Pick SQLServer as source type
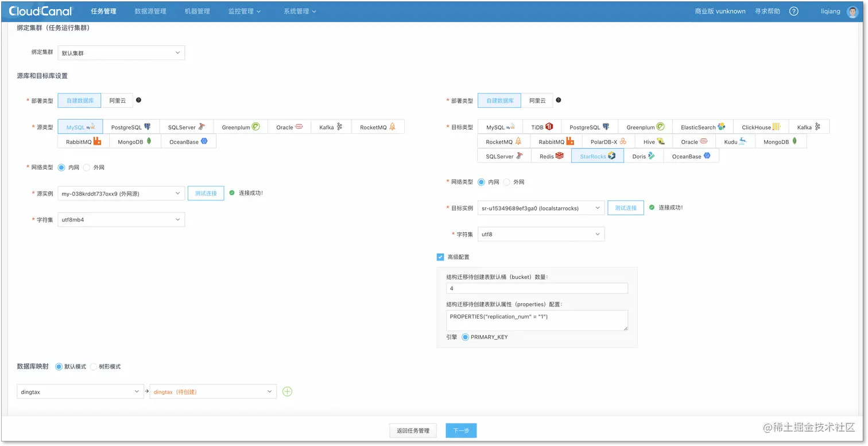Screen dimensions: 868x446 tap(187, 127)
